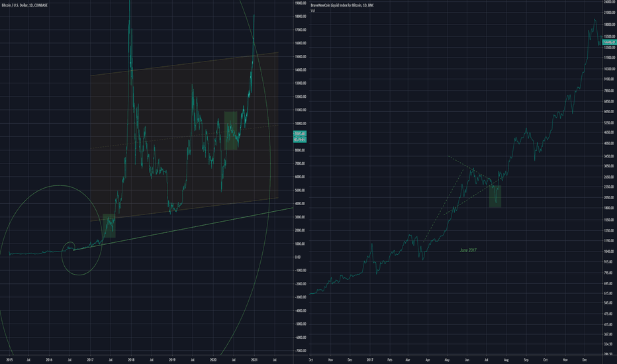Screen dimensions: 617x364
Task: Select the green highlight box near July 2017 dip
Action: tap(495, 197)
